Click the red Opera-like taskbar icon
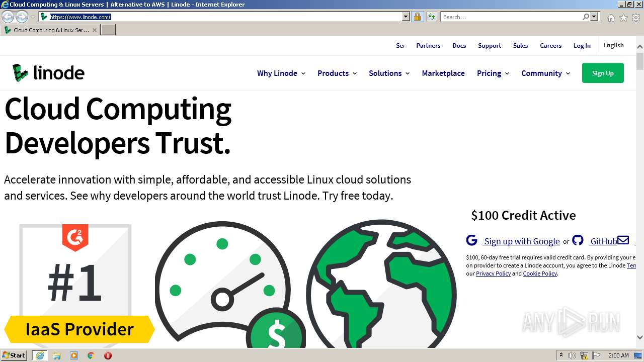This screenshot has height=362, width=644. [108, 355]
